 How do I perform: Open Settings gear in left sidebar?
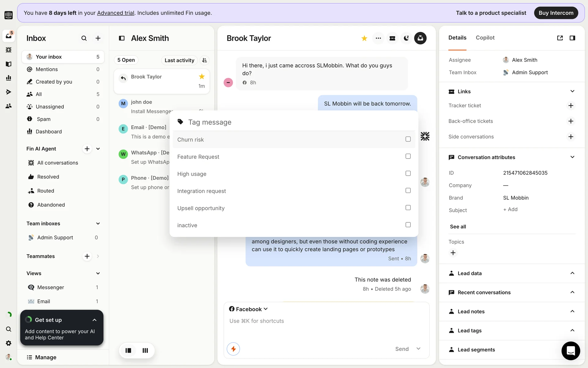(9, 343)
